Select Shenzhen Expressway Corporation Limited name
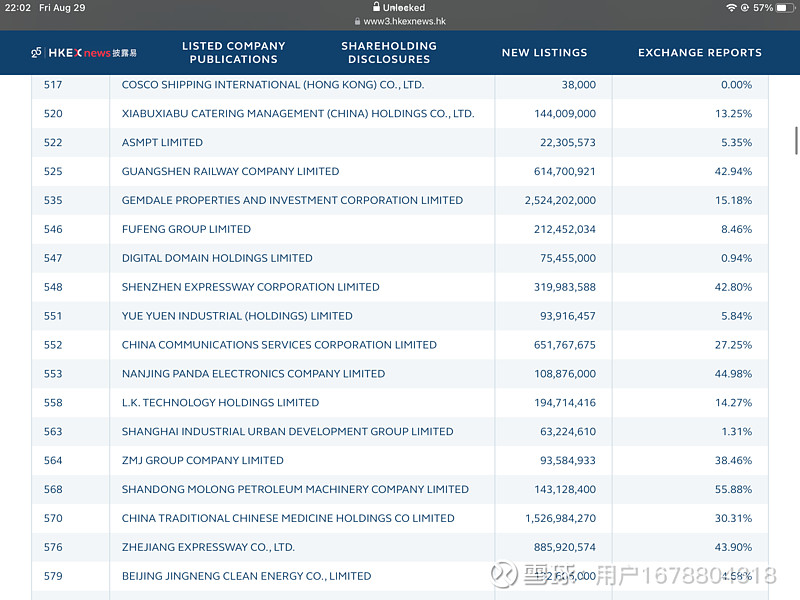 [x=251, y=287]
